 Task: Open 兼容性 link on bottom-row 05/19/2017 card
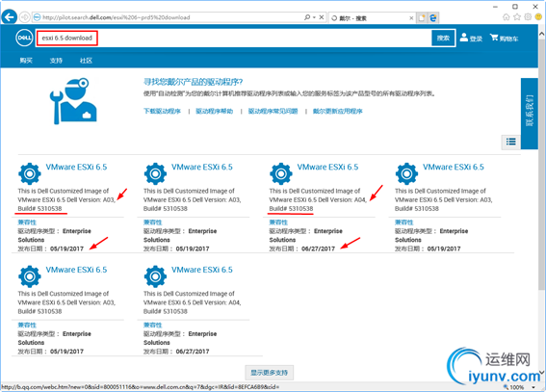27,325
